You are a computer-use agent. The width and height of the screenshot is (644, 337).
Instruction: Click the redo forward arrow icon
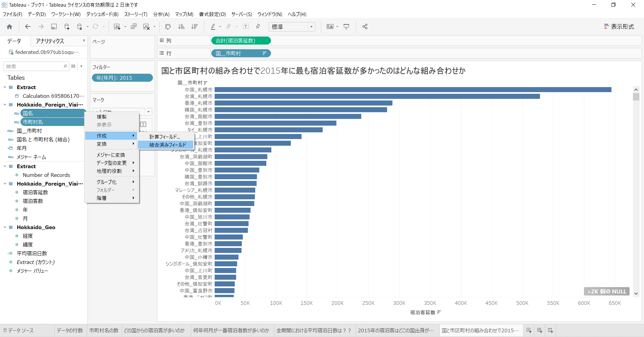[x=41, y=27]
